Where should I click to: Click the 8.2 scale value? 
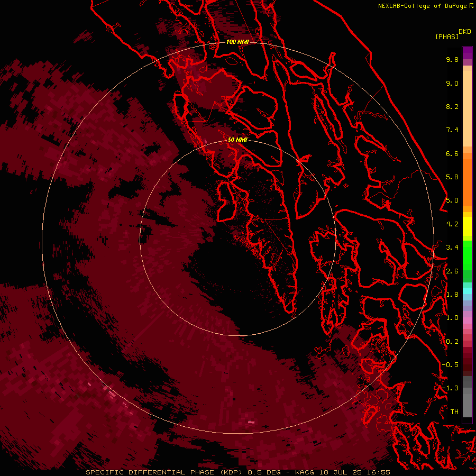(452, 106)
